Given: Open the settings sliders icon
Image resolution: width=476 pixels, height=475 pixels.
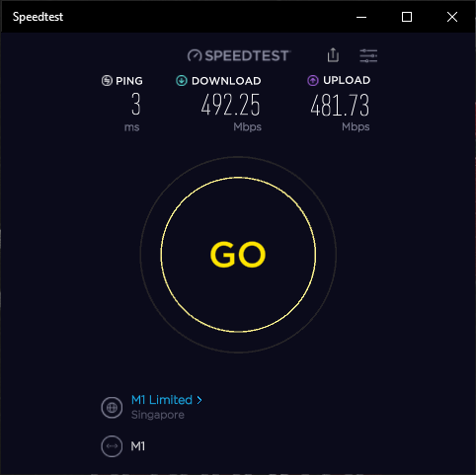Looking at the screenshot, I should tap(368, 55).
